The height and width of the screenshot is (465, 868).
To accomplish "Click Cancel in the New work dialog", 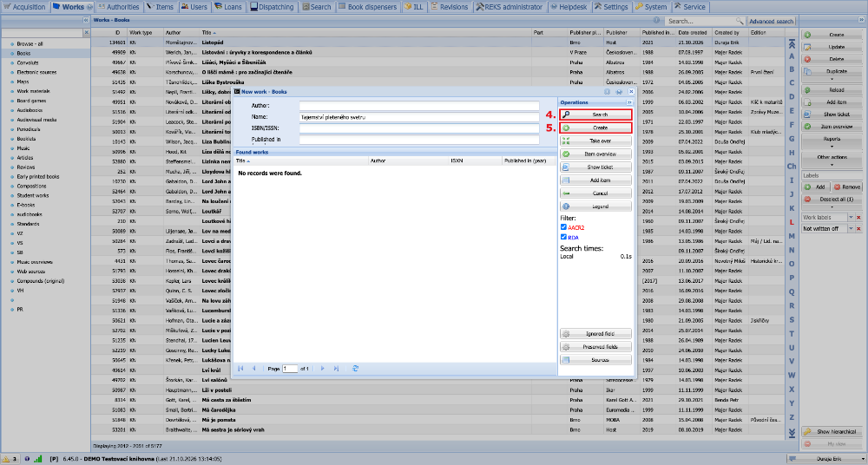I will tap(595, 193).
